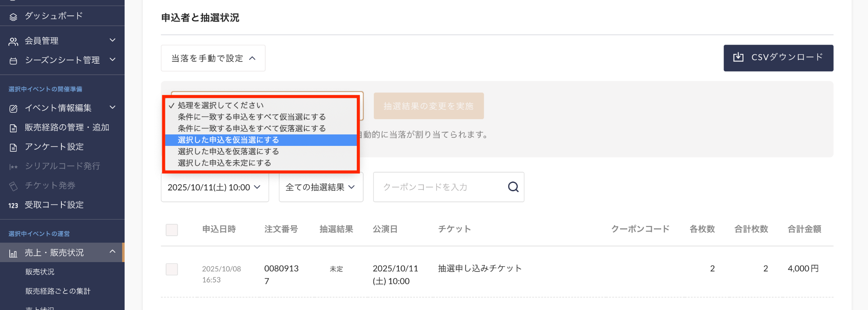This screenshot has height=310, width=868.
Task: Click the Dashboard layers icon in sidebar
Action: [x=14, y=17]
